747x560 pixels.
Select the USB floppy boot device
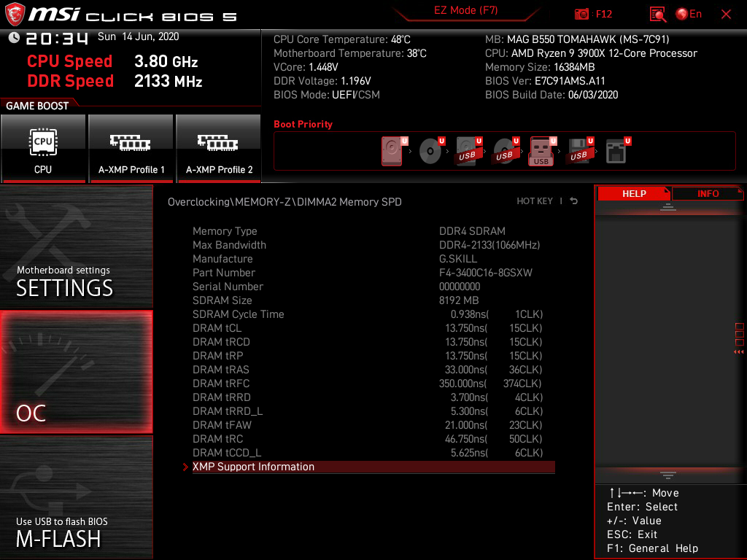click(x=580, y=151)
